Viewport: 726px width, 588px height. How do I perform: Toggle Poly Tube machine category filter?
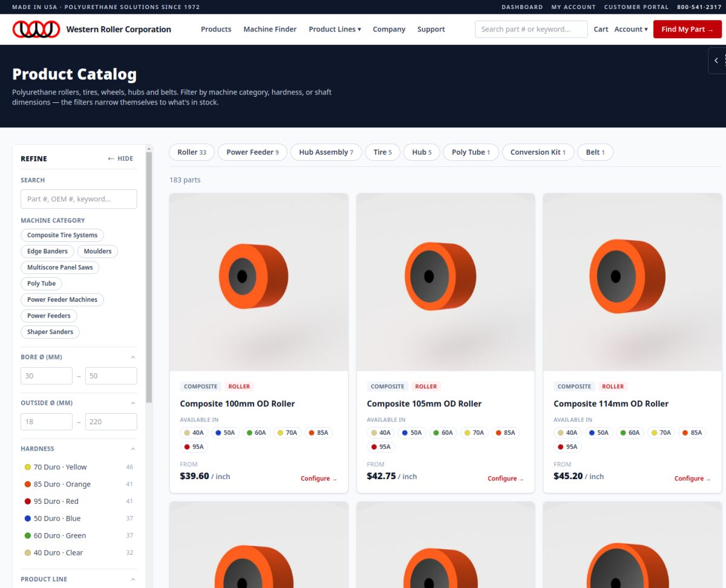(x=41, y=284)
